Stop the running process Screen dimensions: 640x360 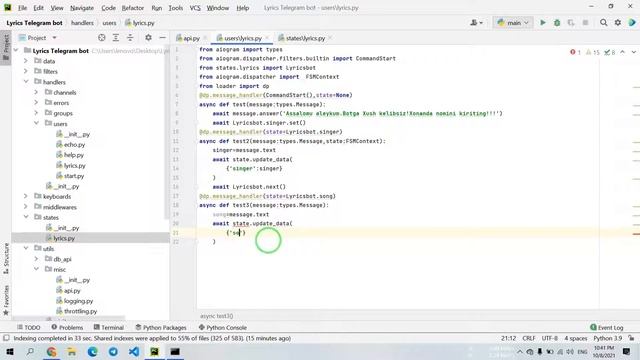pyautogui.click(x=585, y=23)
